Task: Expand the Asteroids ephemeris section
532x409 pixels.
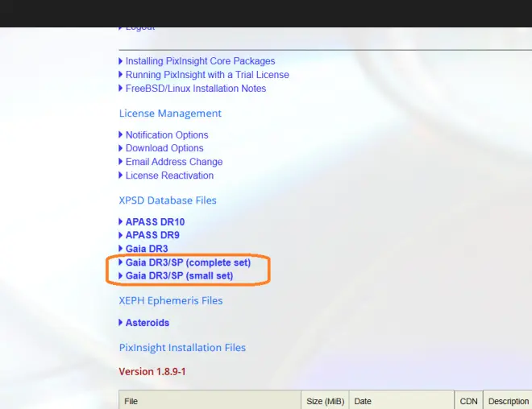Action: click(x=148, y=323)
